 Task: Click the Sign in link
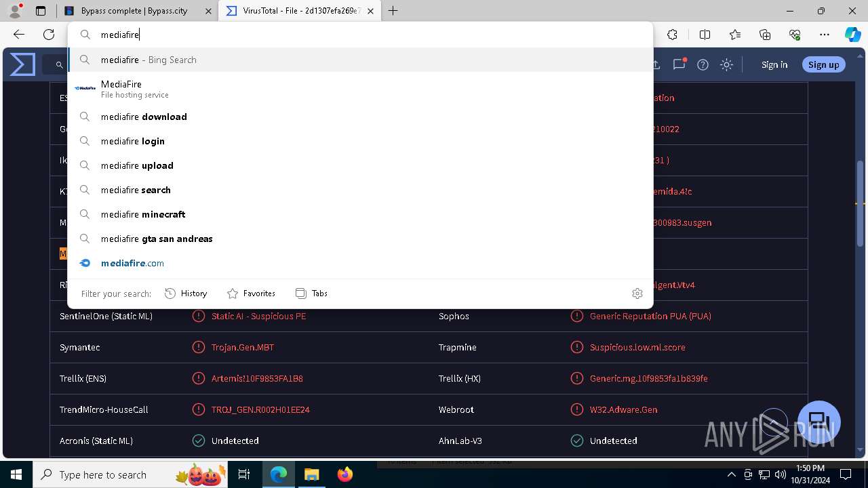tap(774, 65)
